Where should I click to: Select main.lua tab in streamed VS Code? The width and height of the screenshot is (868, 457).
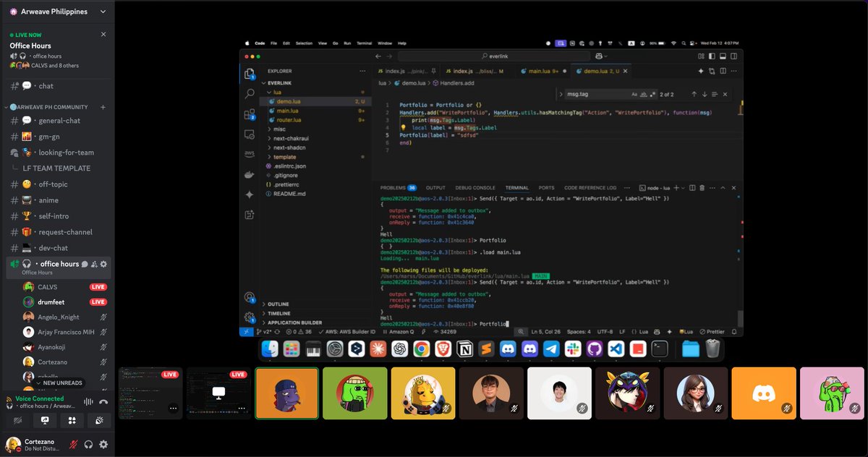[x=544, y=71]
